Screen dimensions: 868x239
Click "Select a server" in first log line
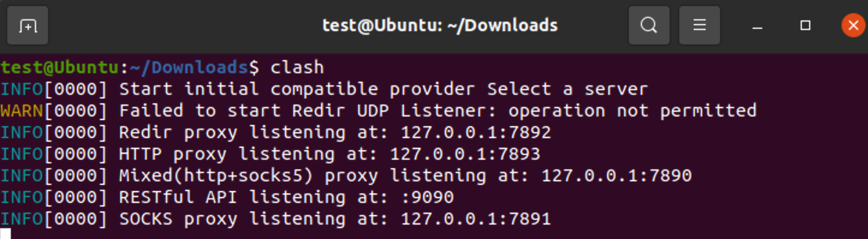[567, 89]
